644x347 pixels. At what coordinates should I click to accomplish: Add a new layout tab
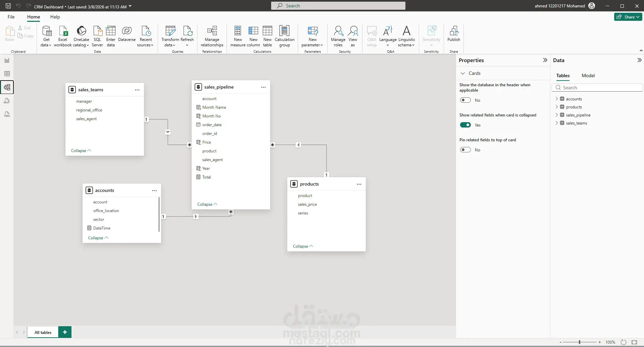tap(65, 332)
